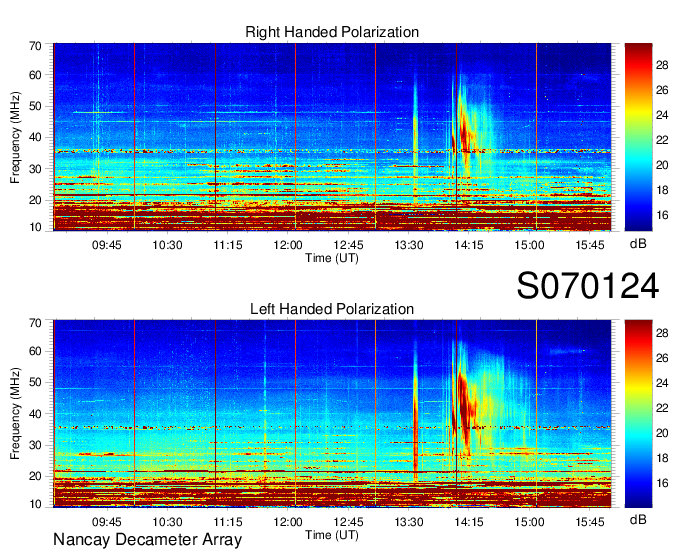Click the '11:15' tick under Left Handed plot
The image size is (680, 552).
[228, 522]
